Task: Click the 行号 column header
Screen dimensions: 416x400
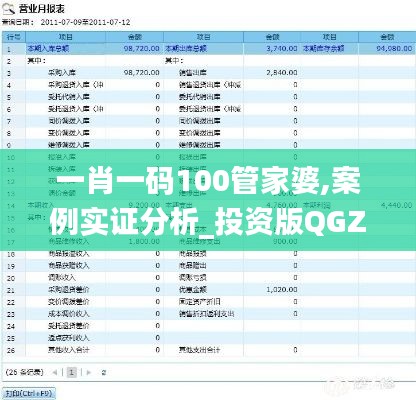Action: click(14, 37)
